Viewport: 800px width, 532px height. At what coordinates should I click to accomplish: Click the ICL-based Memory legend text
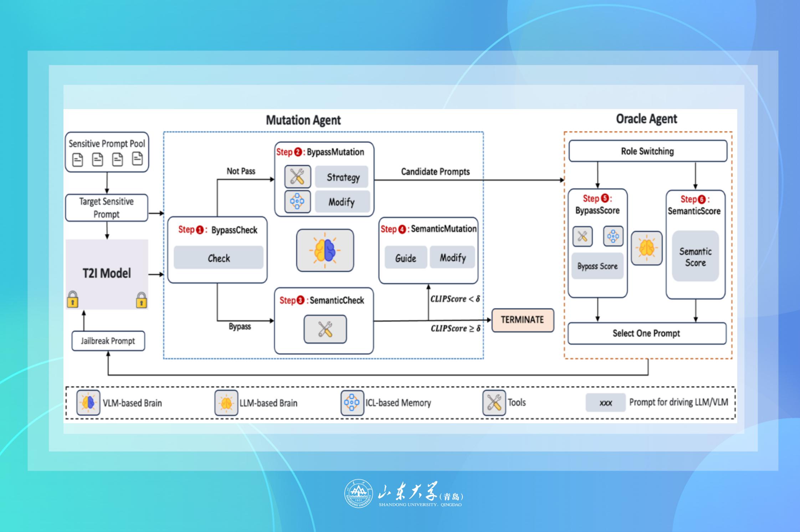click(398, 403)
